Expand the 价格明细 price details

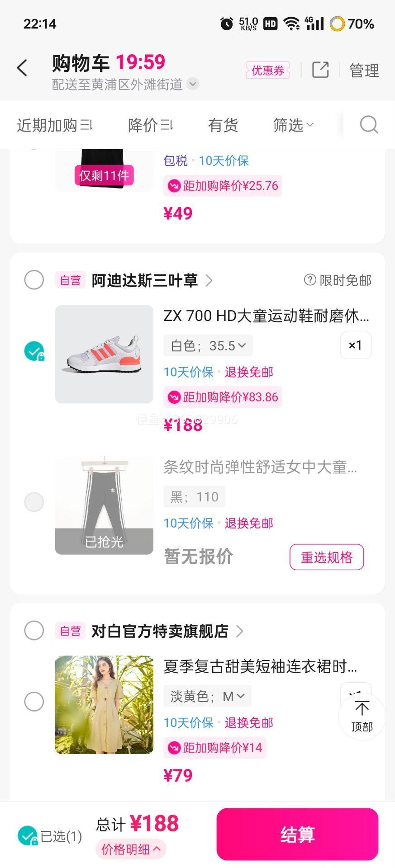(131, 849)
